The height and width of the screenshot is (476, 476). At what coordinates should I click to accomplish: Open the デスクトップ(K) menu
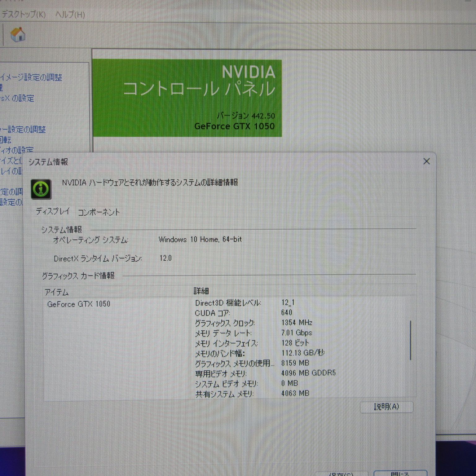pos(24,14)
